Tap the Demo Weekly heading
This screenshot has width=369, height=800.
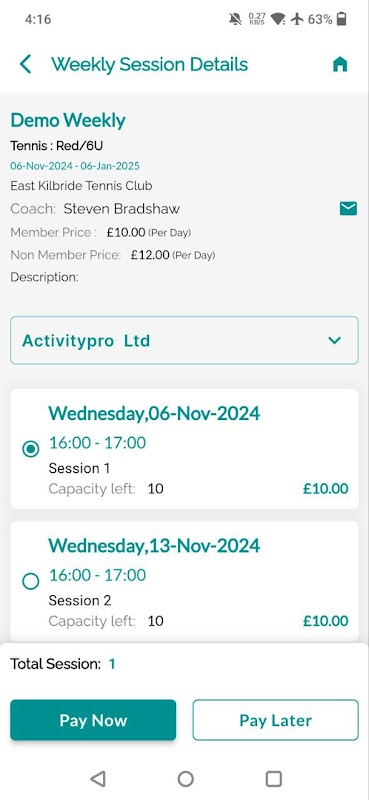[68, 121]
